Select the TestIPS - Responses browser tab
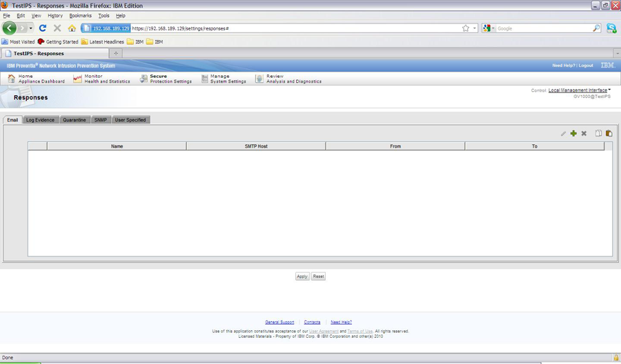This screenshot has height=364, width=621. pyautogui.click(x=55, y=53)
